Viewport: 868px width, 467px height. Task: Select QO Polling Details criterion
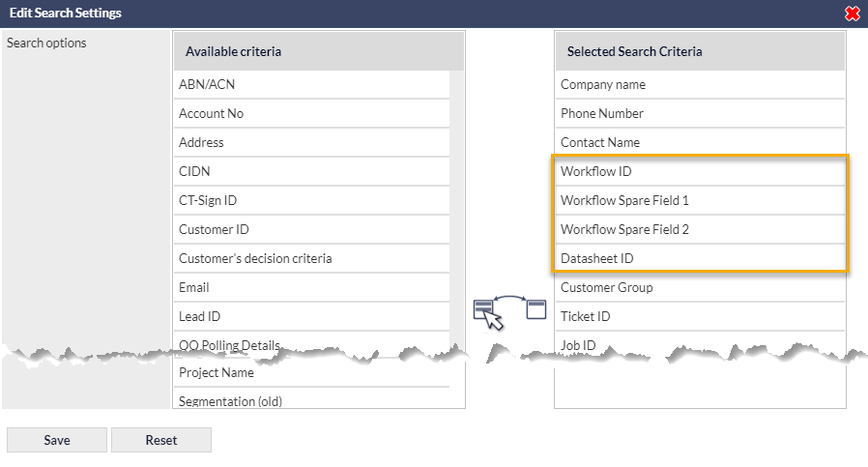point(311,343)
